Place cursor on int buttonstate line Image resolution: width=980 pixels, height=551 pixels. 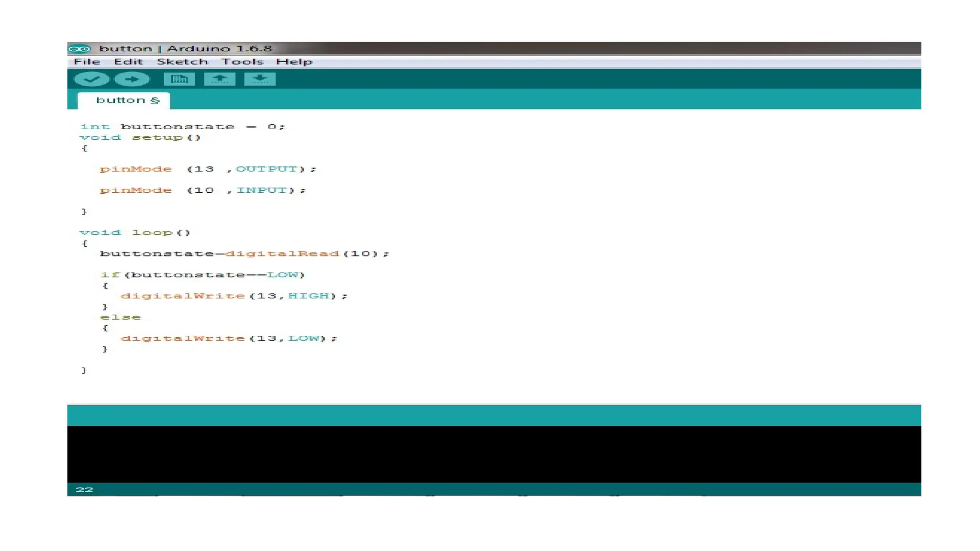pos(182,127)
